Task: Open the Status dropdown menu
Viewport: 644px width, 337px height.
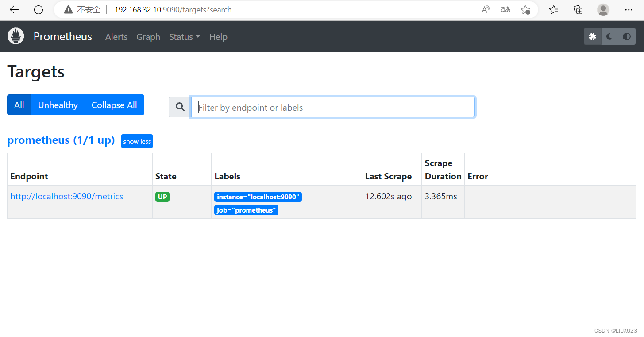Action: pos(185,37)
